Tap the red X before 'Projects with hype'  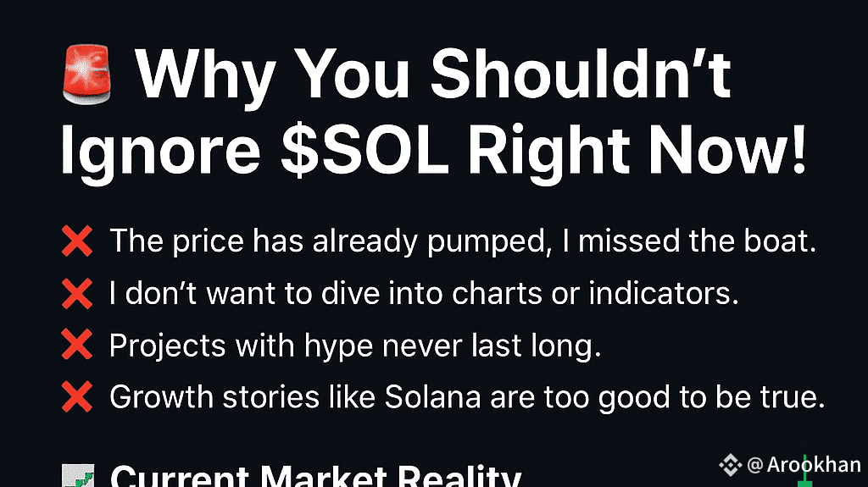(77, 344)
